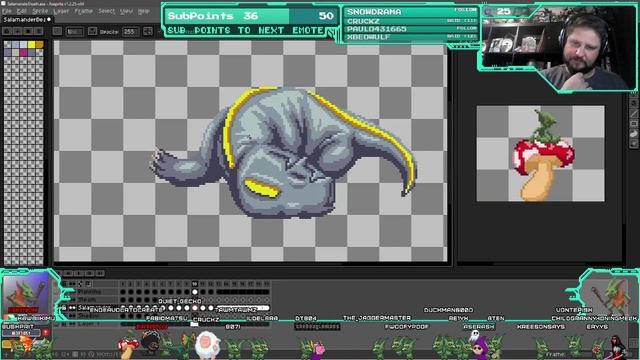
Task: Open the View menu
Action: click(x=126, y=11)
